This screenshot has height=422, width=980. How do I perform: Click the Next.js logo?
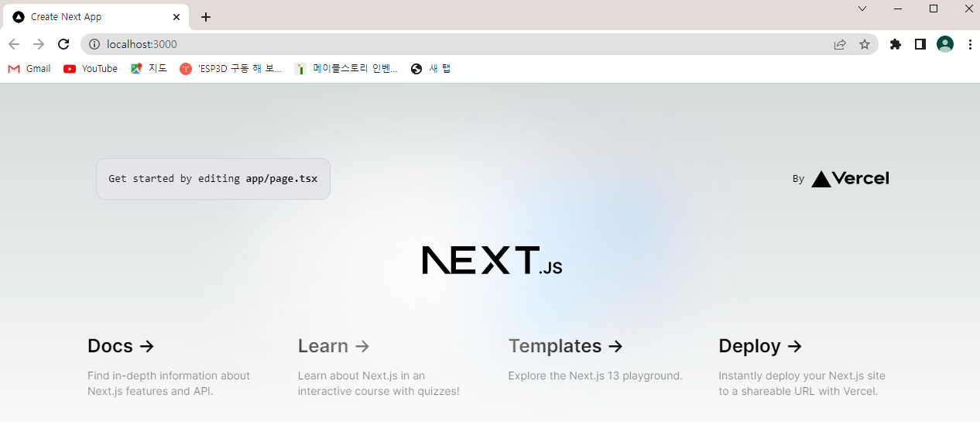[492, 260]
